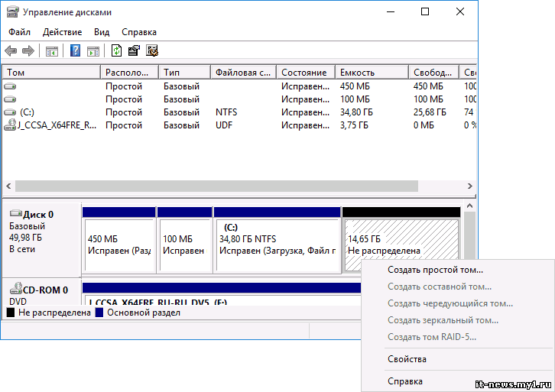Image resolution: width=555 pixels, height=392 pixels.
Task: Toggle the action pane toolbar icon
Action: 93,51
